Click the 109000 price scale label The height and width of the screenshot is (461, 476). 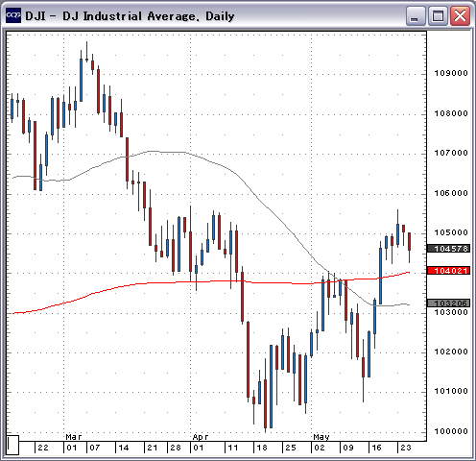click(x=451, y=73)
